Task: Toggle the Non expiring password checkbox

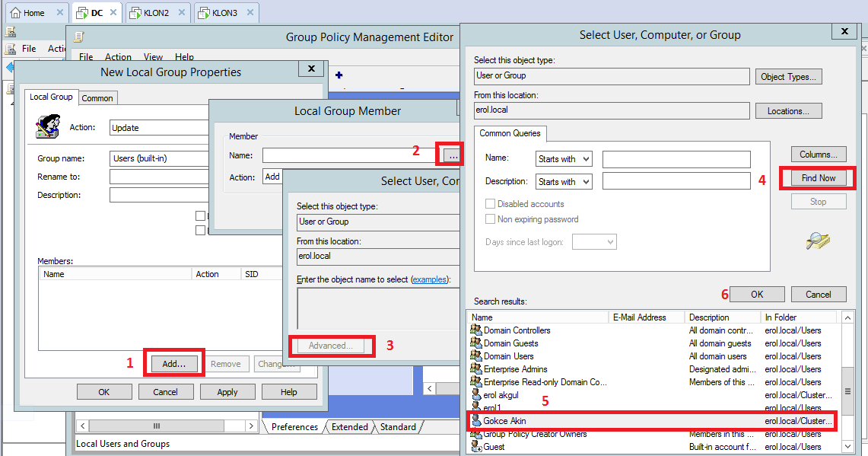Action: pos(491,219)
